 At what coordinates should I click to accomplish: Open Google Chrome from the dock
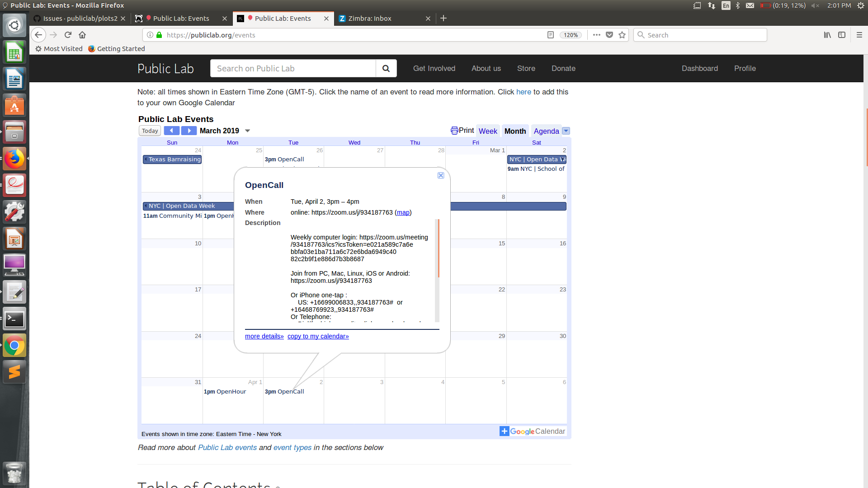[x=14, y=346]
